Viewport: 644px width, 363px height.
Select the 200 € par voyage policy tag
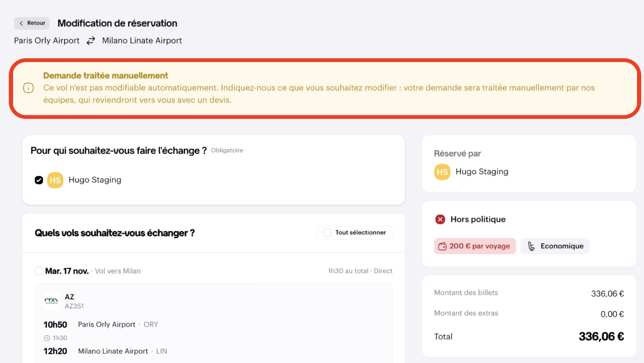click(475, 246)
